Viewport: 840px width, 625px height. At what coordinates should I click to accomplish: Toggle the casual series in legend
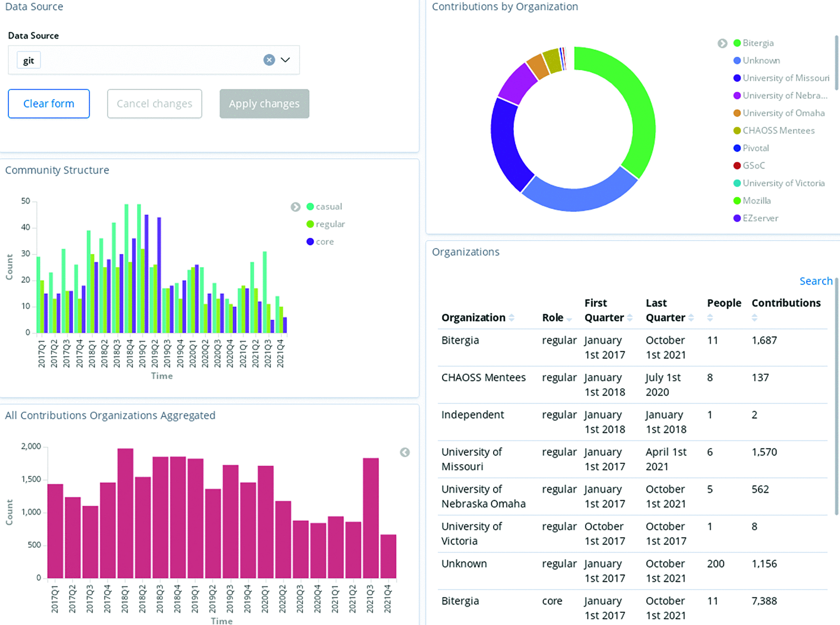click(x=324, y=206)
